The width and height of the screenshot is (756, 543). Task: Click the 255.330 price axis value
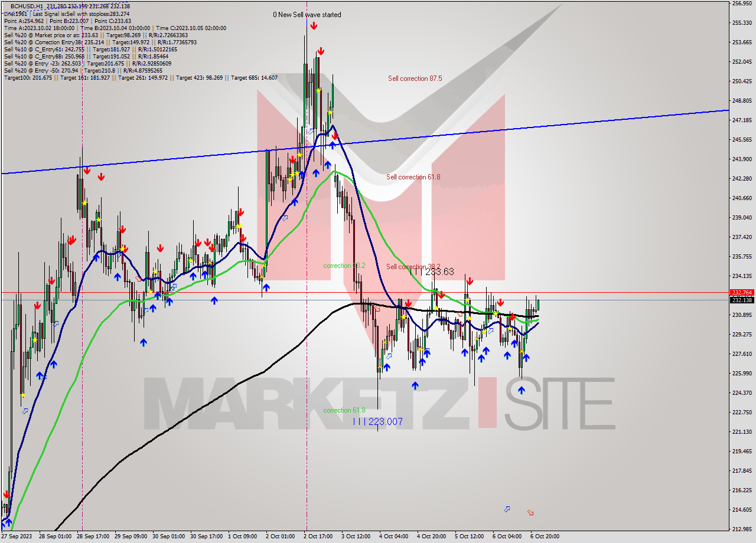(742, 23)
